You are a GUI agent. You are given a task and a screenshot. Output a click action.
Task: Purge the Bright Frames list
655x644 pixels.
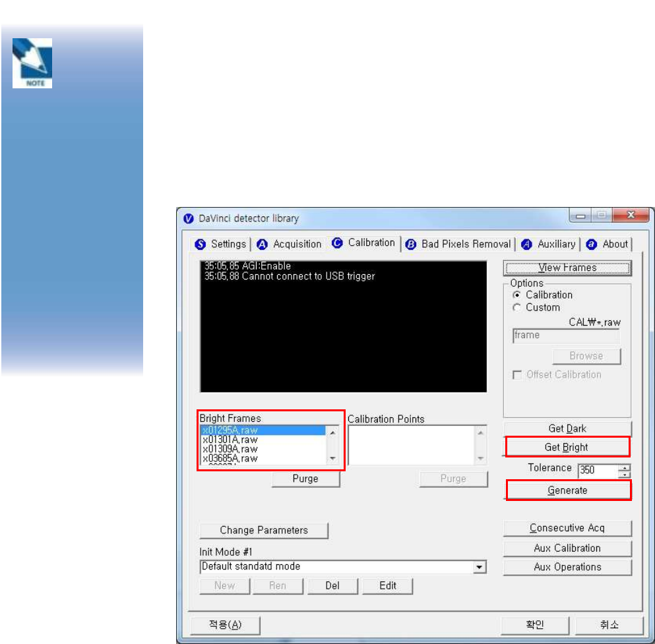click(305, 479)
